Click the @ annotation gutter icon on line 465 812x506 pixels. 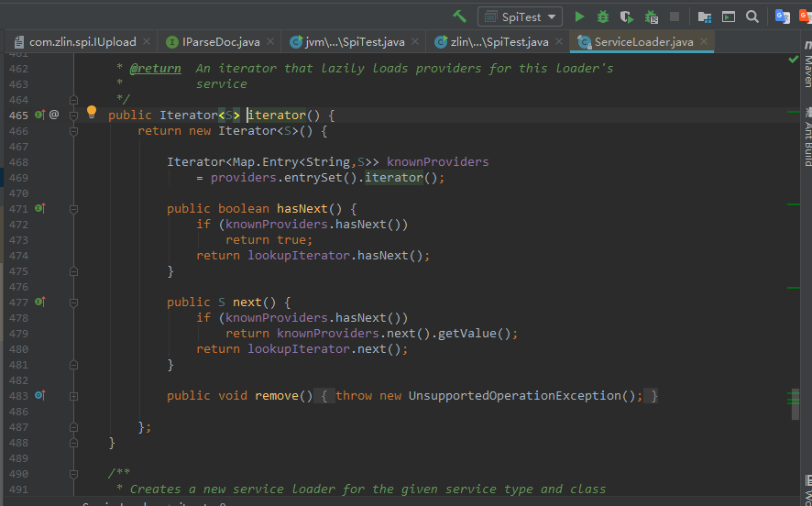tap(54, 115)
